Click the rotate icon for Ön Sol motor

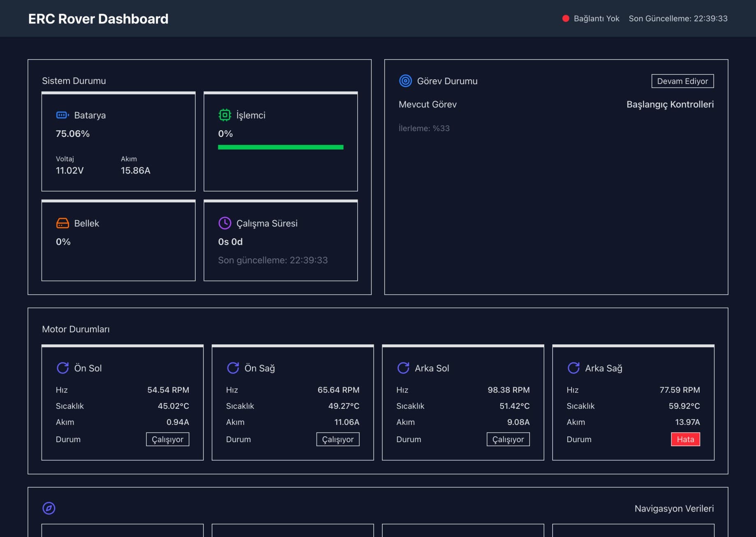coord(62,368)
